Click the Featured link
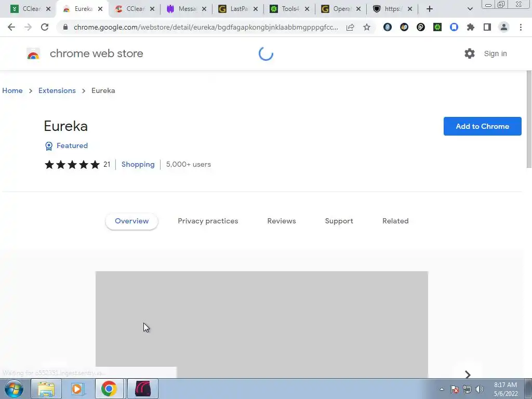 [72, 145]
